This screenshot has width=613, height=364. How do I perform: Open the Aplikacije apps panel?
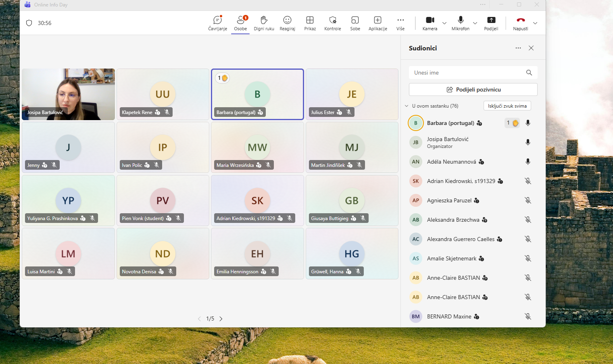377,23
